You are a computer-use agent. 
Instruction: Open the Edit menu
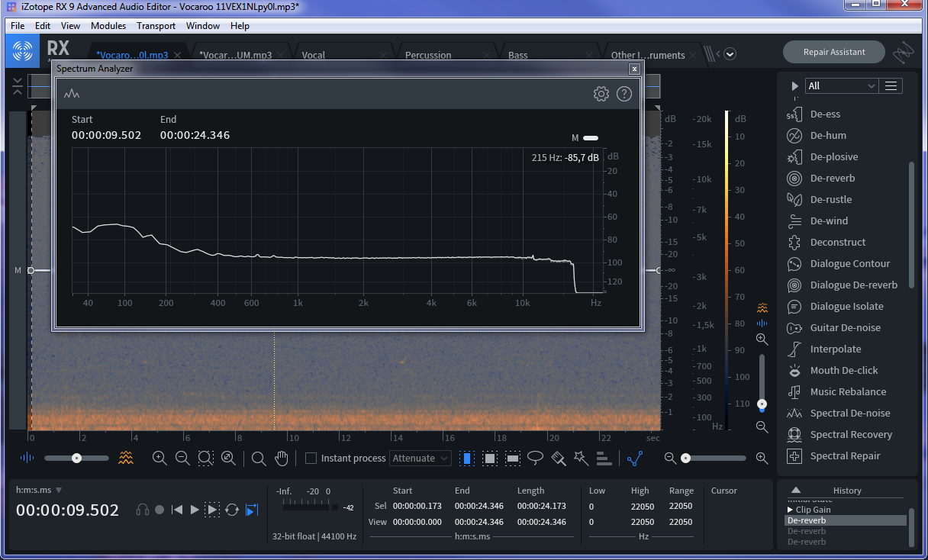point(43,26)
